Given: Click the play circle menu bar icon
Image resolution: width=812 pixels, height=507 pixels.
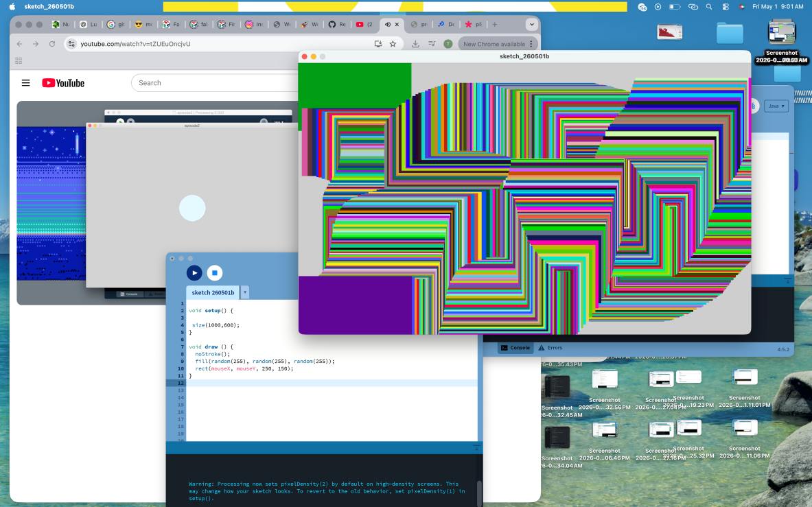Looking at the screenshot, I should [658, 7].
